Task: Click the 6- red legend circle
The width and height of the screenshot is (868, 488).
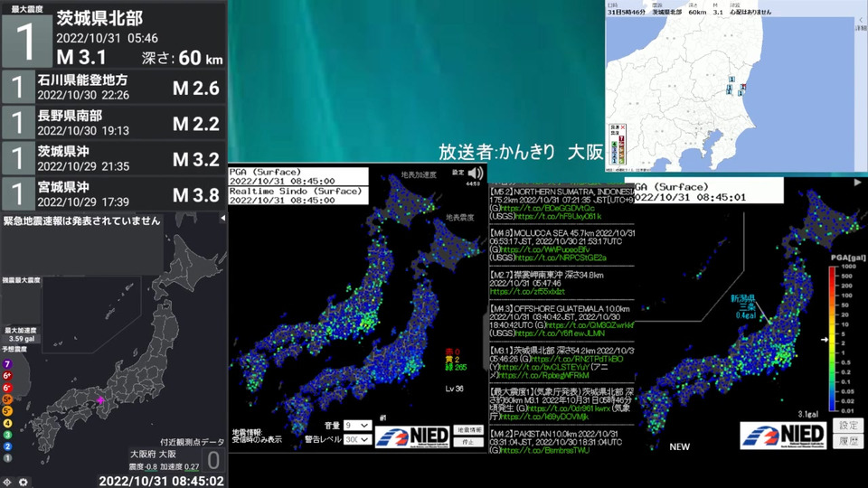Action: click(x=7, y=388)
